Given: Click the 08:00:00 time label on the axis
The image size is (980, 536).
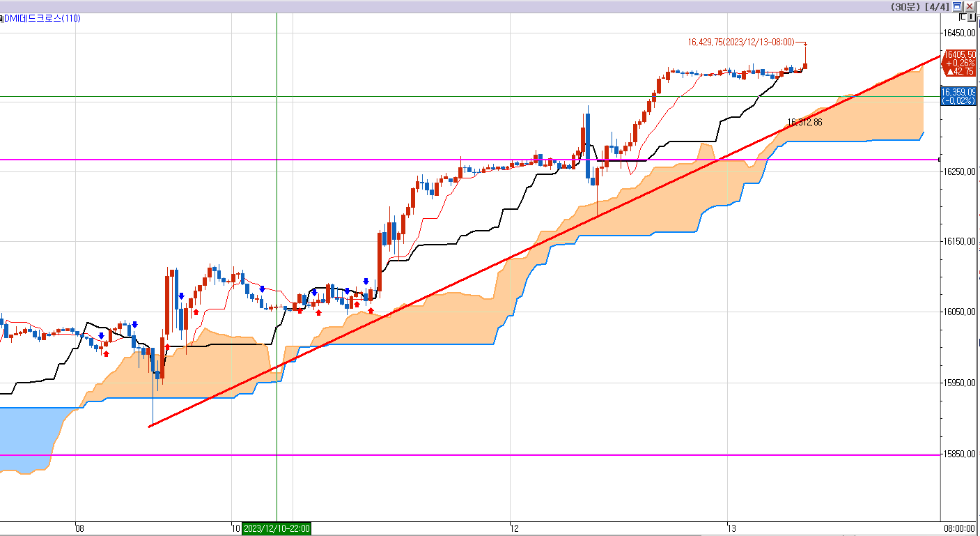Looking at the screenshot, I should click(x=959, y=529).
